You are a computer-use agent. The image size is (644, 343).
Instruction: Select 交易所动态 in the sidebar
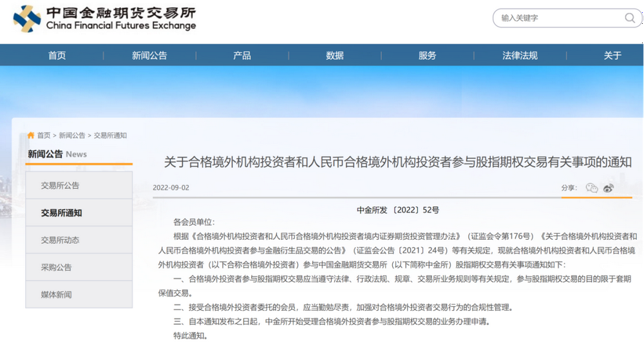tap(61, 240)
